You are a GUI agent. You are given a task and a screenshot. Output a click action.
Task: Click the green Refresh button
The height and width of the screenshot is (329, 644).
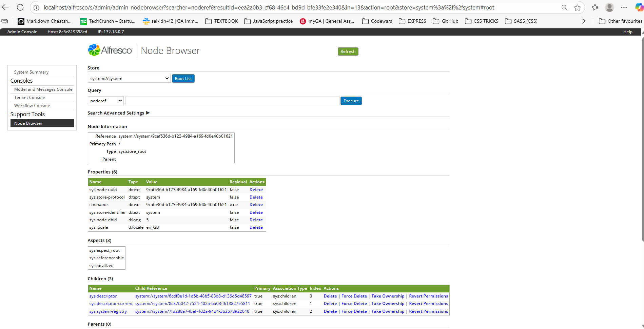coord(348,52)
